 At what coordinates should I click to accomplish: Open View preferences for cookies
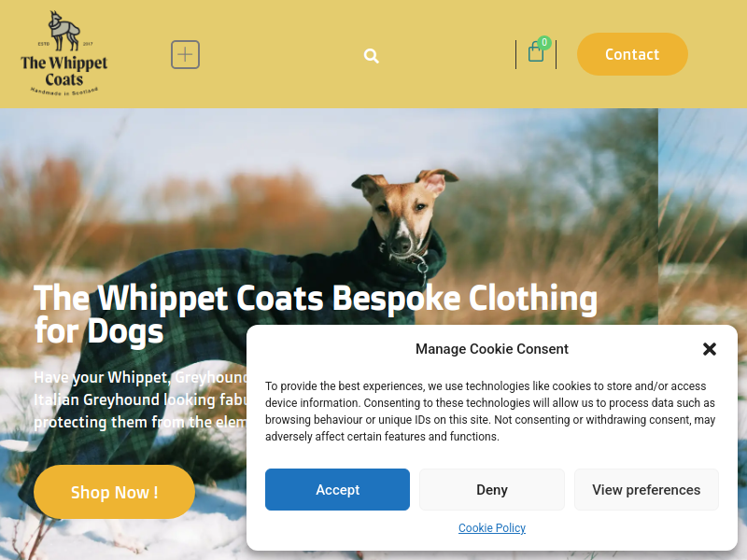(646, 489)
